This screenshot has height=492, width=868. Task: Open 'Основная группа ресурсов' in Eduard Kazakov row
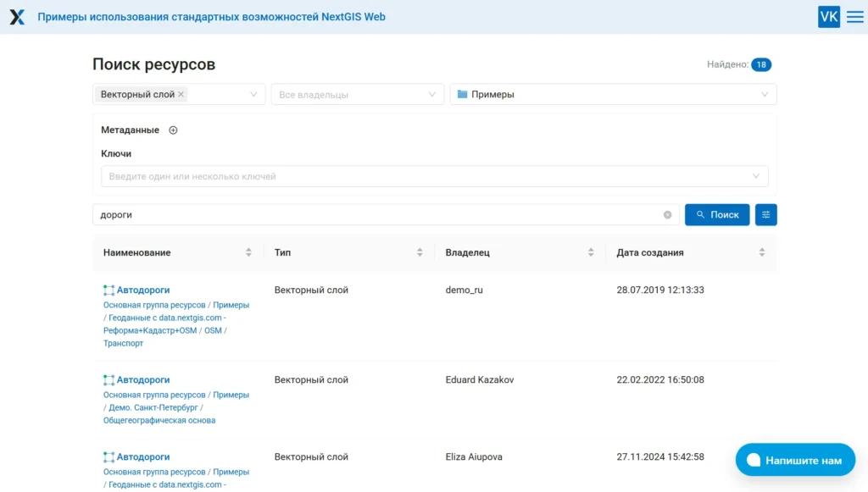point(154,395)
